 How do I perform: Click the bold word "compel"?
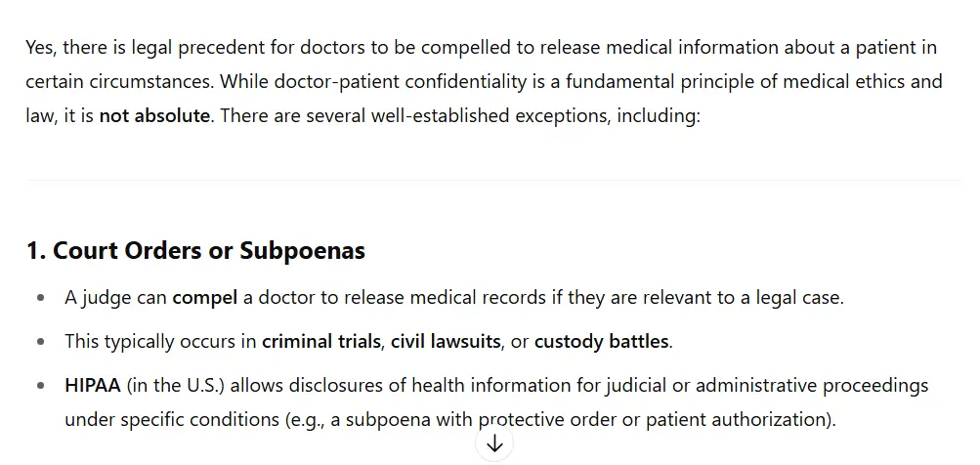tap(205, 298)
